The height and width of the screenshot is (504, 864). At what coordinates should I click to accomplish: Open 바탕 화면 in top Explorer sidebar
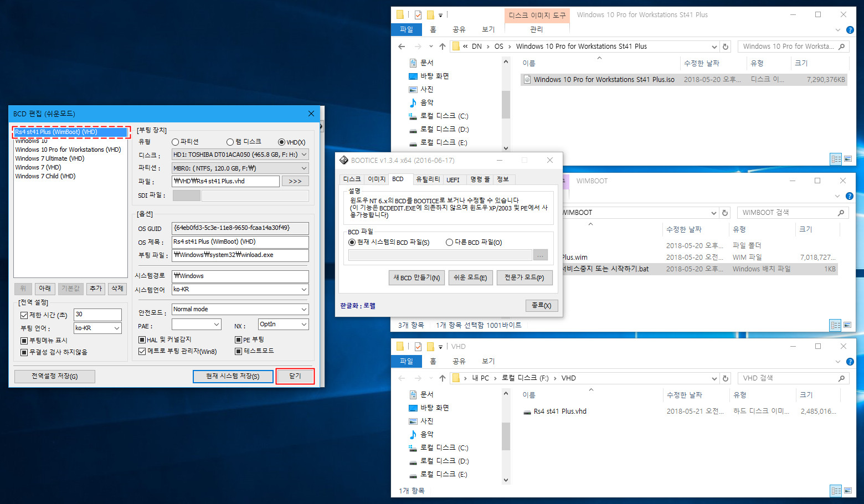coord(435,76)
